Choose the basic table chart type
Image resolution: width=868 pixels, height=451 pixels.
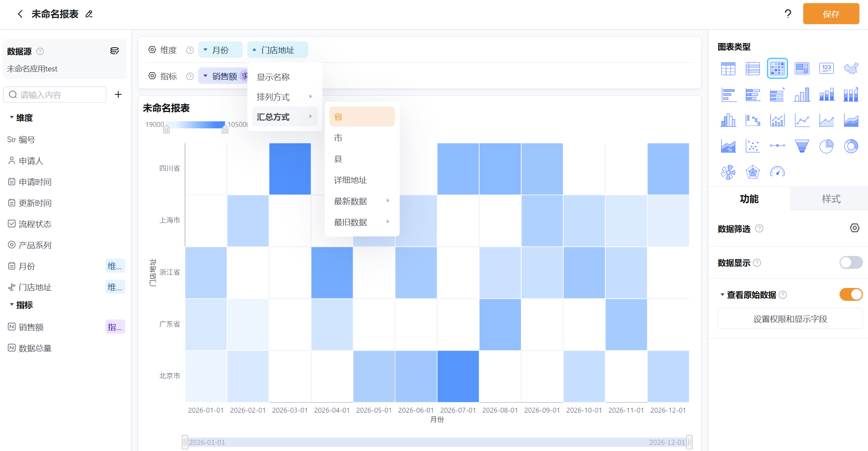728,69
